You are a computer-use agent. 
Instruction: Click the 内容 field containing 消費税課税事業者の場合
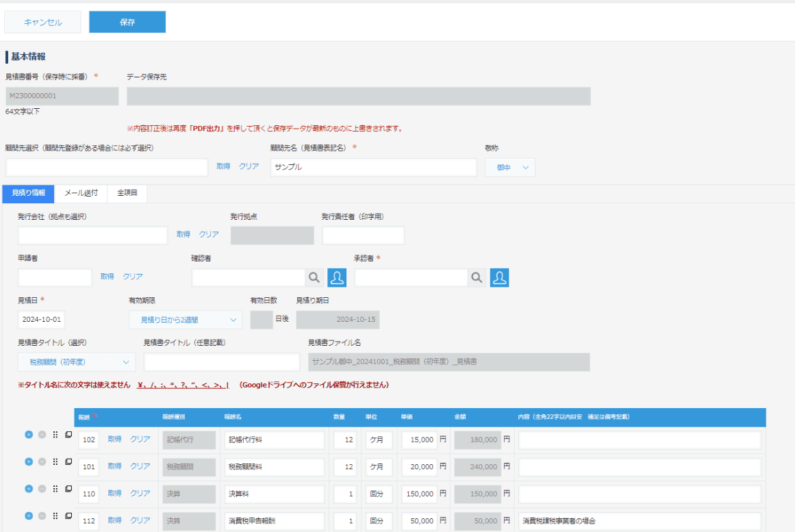click(640, 521)
